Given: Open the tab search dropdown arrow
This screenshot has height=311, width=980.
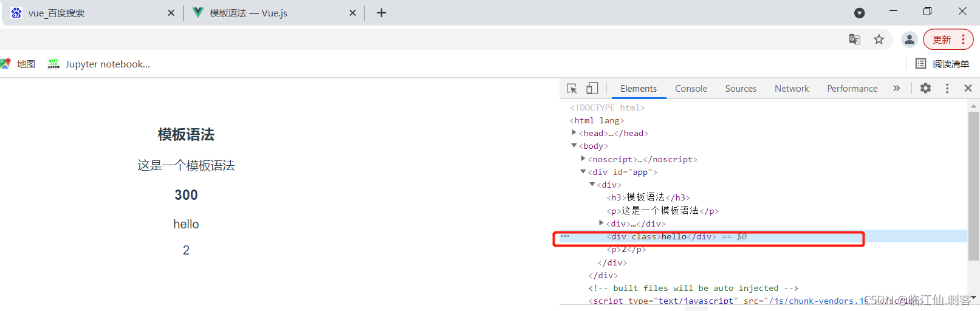Looking at the screenshot, I should tap(859, 13).
